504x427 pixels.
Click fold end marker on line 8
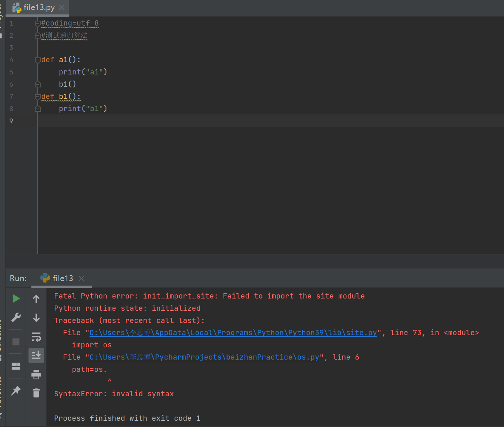37,109
